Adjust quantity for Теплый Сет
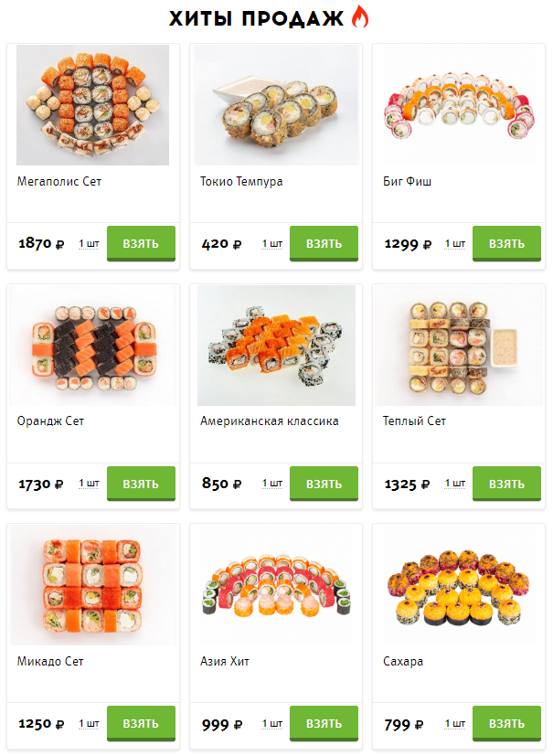Screen dimensions: 553x756 (454, 484)
